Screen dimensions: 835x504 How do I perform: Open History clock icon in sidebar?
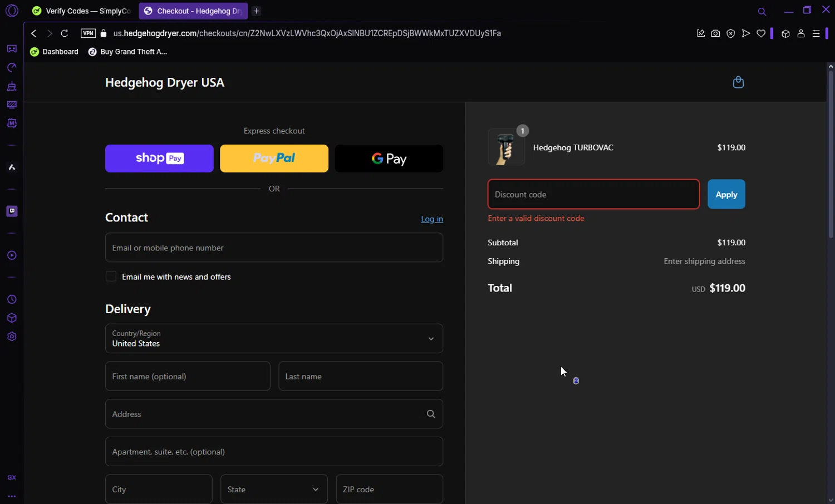12,300
